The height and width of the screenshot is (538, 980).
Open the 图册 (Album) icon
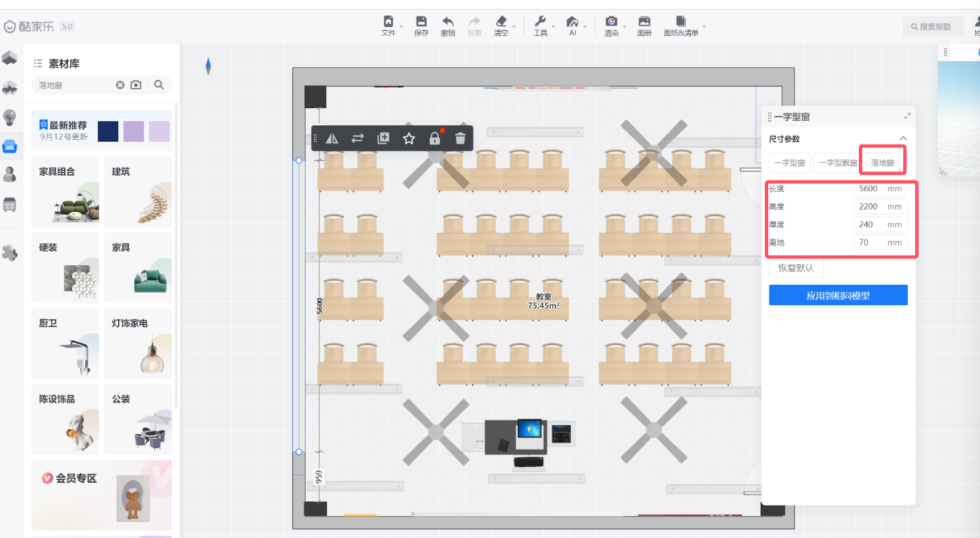pos(644,22)
